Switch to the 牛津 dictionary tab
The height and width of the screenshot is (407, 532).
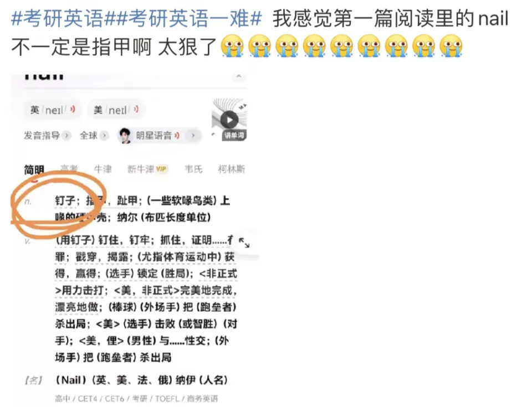pos(103,168)
